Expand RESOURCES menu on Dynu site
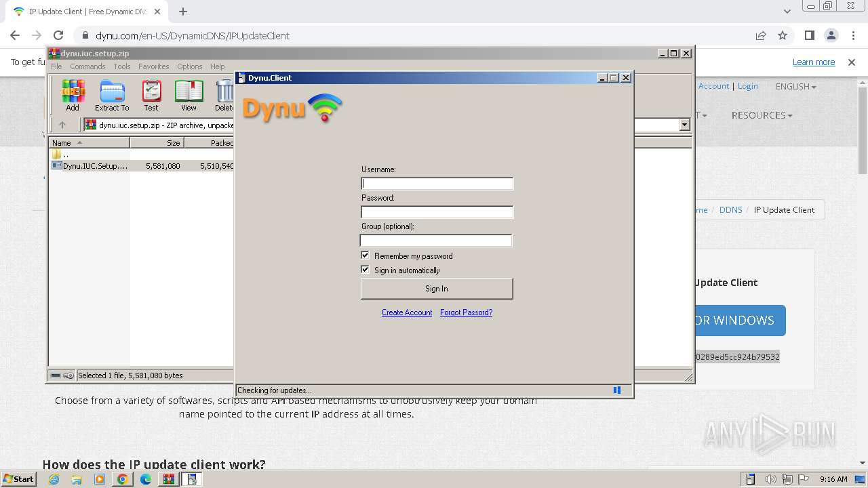 pos(762,115)
